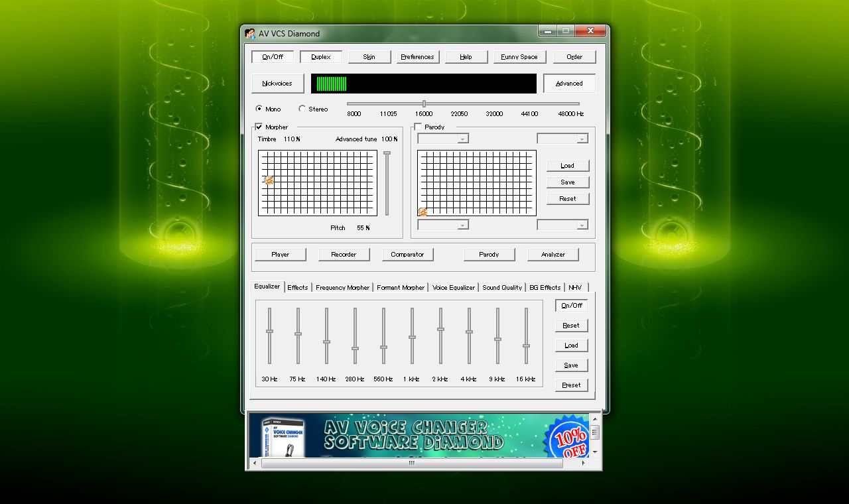849x504 pixels.
Task: Click the Parody panel Reset button
Action: [x=568, y=199]
